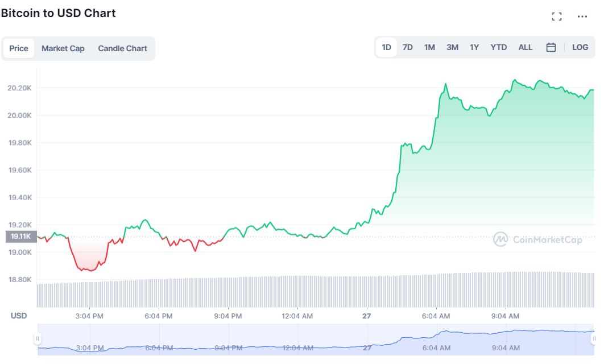Click the 6:04 AM label on main x-axis
The image size is (604, 364).
click(436, 316)
